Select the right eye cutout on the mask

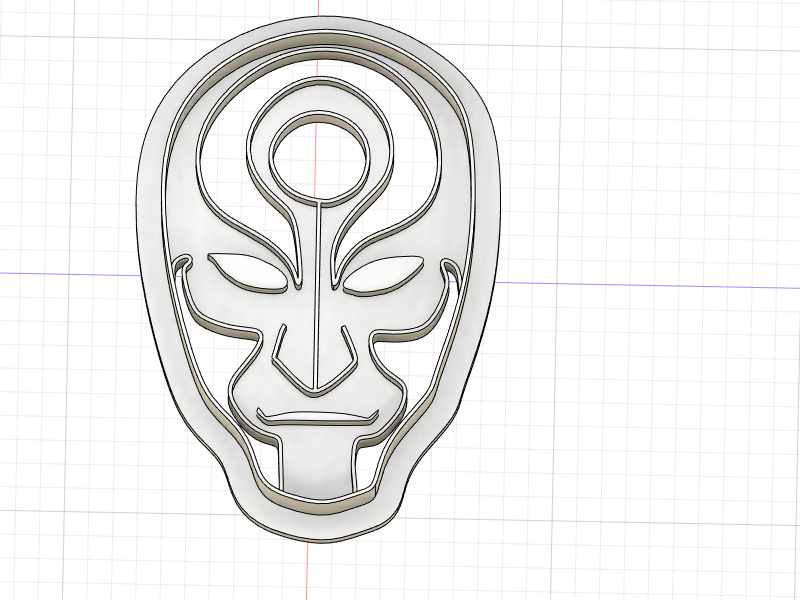[x=384, y=276]
